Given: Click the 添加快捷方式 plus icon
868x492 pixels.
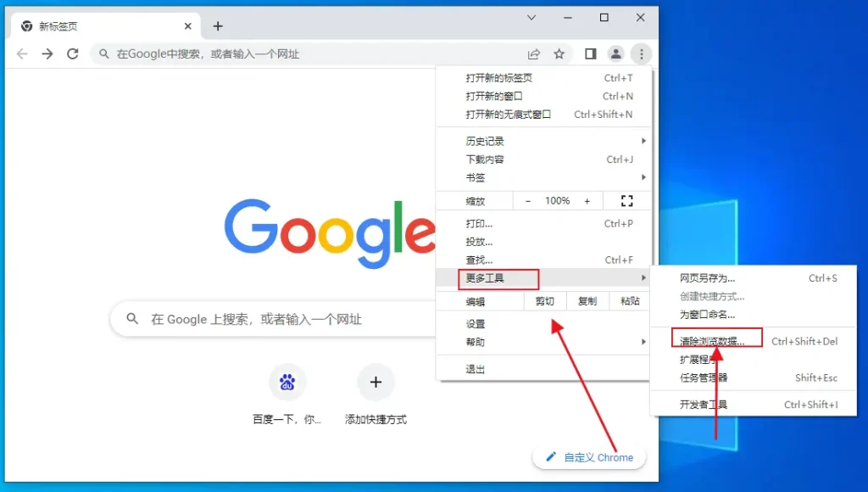Looking at the screenshot, I should [x=376, y=382].
